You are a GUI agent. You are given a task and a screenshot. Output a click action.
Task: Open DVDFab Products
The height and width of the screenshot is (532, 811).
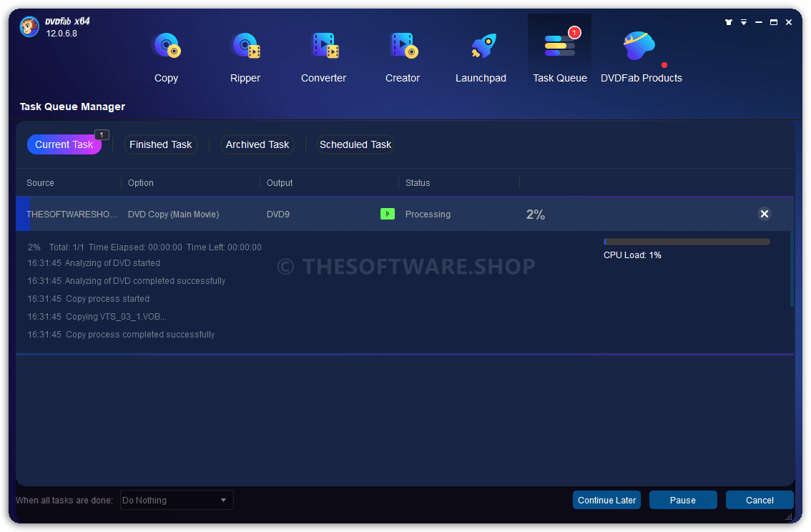pyautogui.click(x=642, y=57)
